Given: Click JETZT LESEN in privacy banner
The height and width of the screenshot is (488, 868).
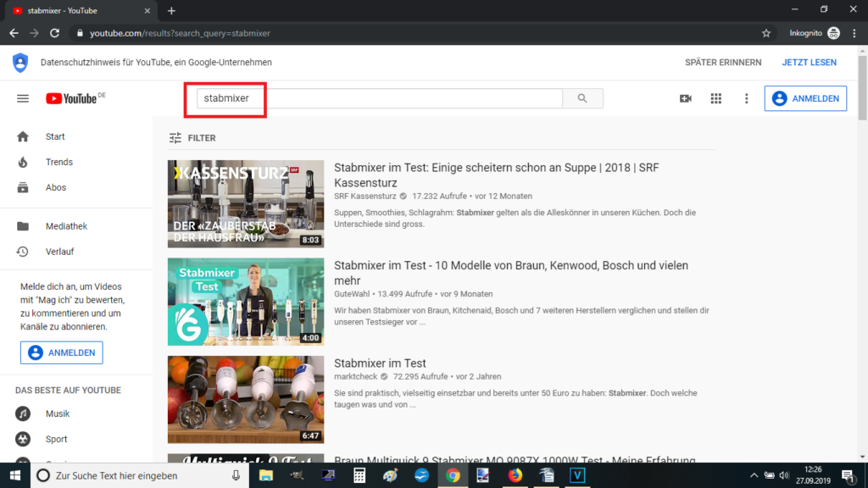Looking at the screenshot, I should [x=809, y=63].
